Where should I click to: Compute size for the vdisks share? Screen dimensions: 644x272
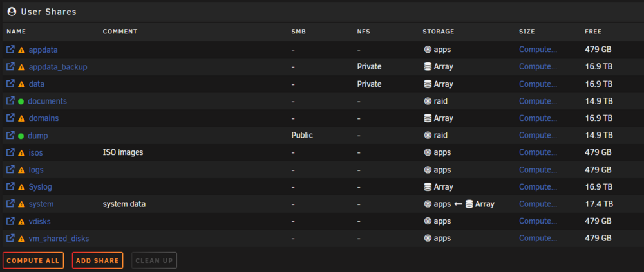(x=538, y=221)
